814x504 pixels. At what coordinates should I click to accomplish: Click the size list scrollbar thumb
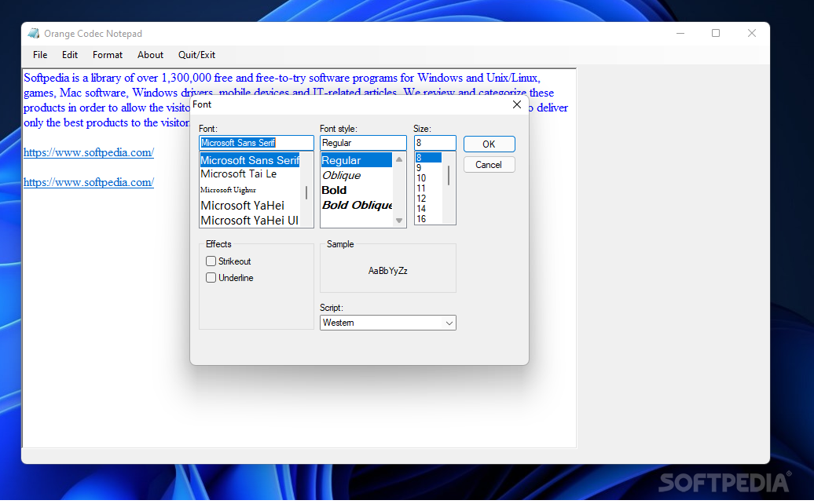click(449, 175)
